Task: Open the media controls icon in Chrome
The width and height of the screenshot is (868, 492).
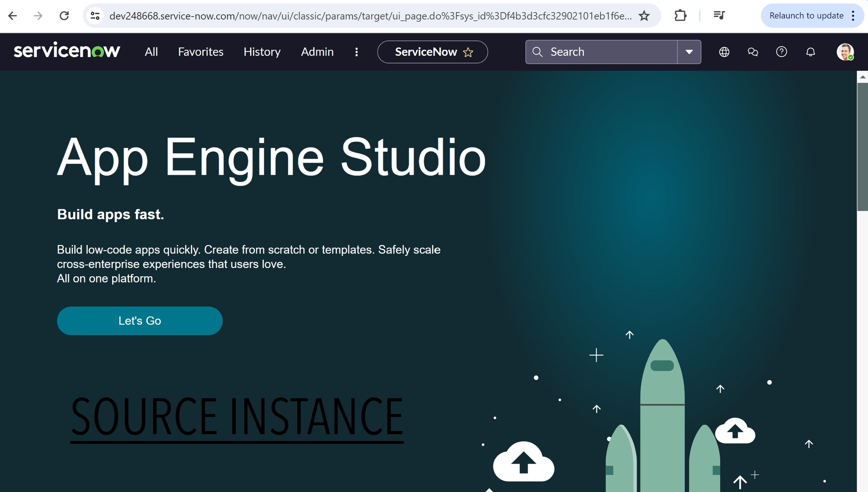Action: [719, 16]
